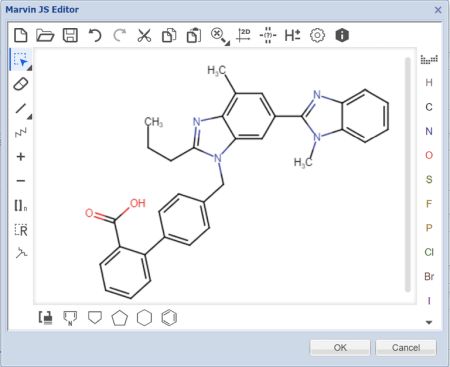This screenshot has height=367, width=450.
Task: Open the editor settings gear
Action: [x=317, y=35]
